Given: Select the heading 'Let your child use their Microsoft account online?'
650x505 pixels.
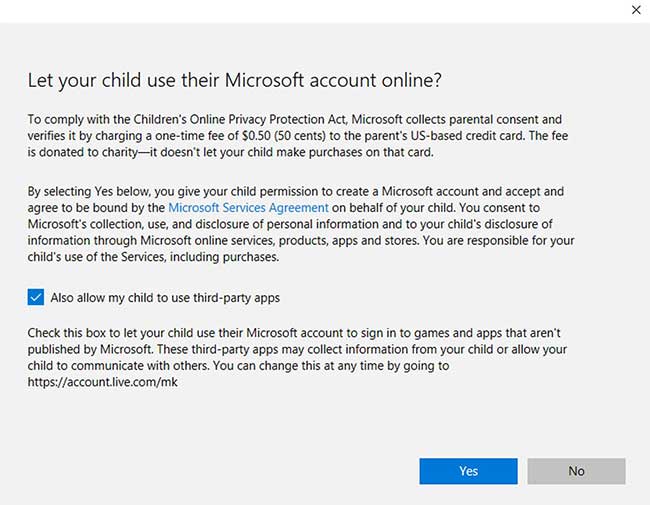Looking at the screenshot, I should [x=234, y=80].
